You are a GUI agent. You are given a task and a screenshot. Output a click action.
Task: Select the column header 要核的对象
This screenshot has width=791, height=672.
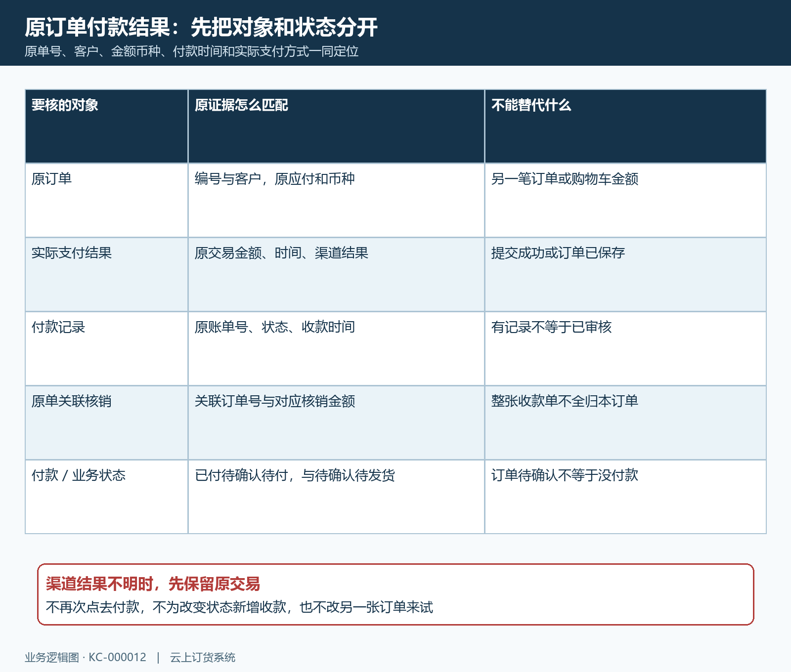pos(106,126)
